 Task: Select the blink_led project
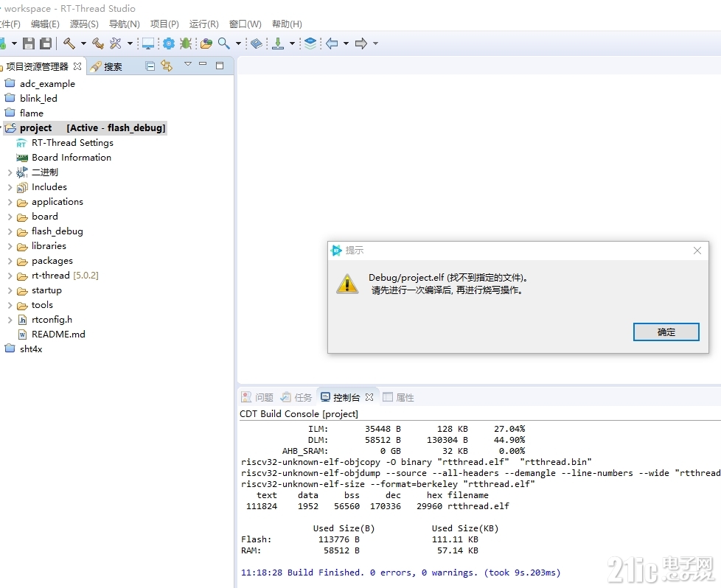(x=31, y=99)
